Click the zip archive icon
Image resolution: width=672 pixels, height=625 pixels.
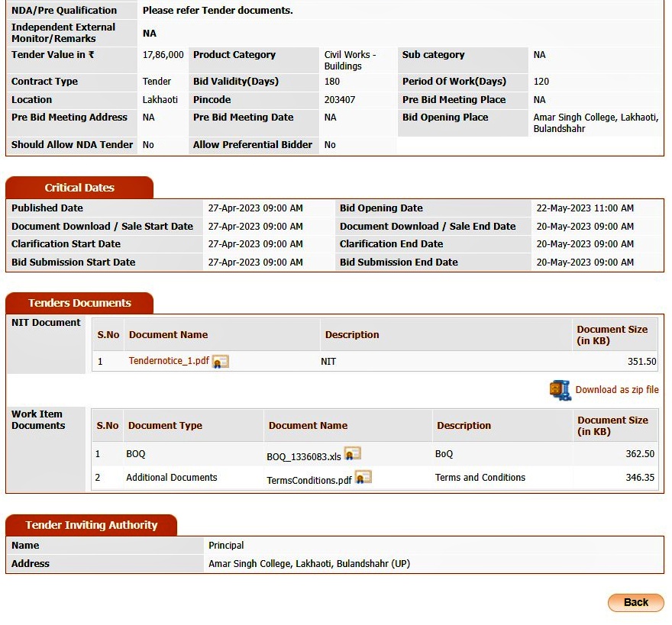pyautogui.click(x=561, y=390)
